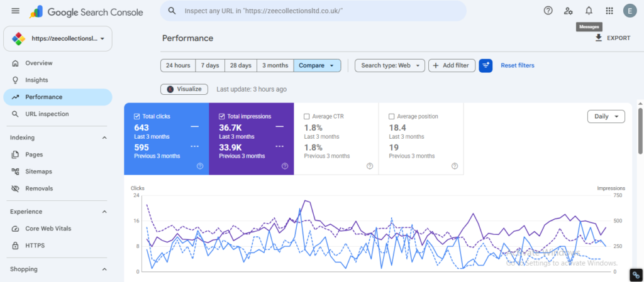Open the notifications bell icon
644x282 pixels.
tap(589, 11)
